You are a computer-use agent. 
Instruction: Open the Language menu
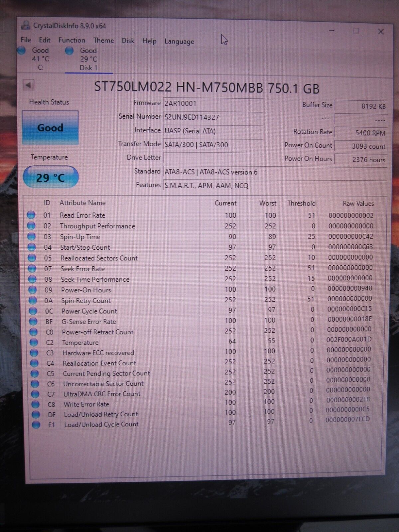tap(179, 42)
